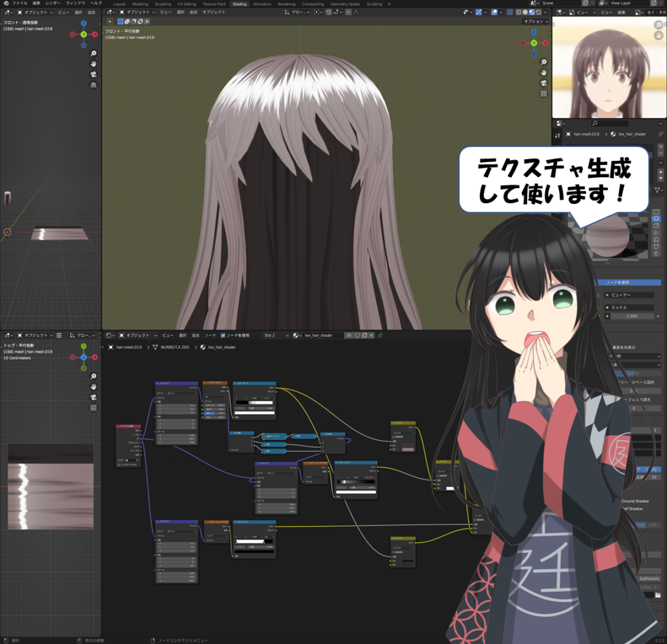Open material browse dropdown next to tex_hair_shader
667x644 pixels.
pos(297,335)
